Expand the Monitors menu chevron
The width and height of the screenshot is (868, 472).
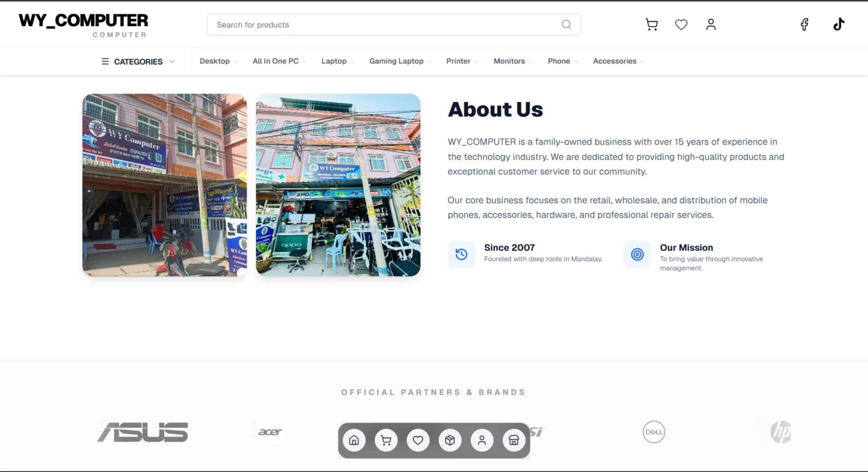[x=531, y=62]
